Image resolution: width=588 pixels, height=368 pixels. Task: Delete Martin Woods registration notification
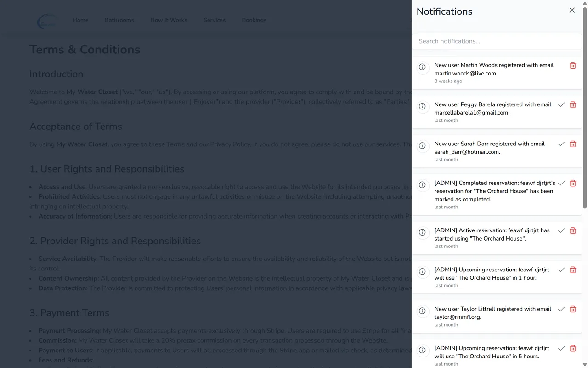click(x=572, y=65)
